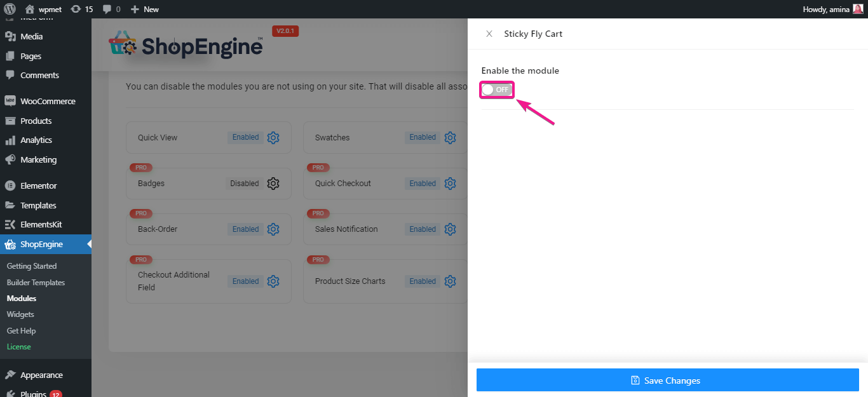Close the Sticky Fly Cart panel
Viewport: 868px width, 397px height.
click(489, 34)
